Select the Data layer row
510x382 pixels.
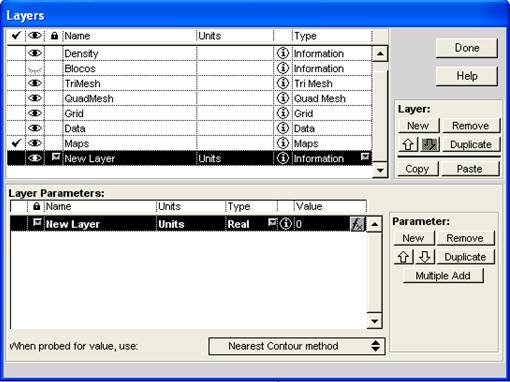point(189,128)
